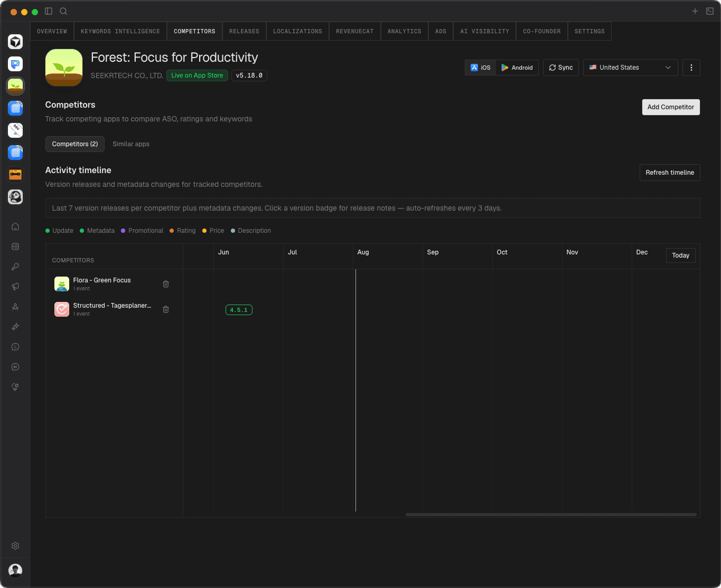
Task: Click the timeline horizontal scrollbar
Action: pos(551,515)
